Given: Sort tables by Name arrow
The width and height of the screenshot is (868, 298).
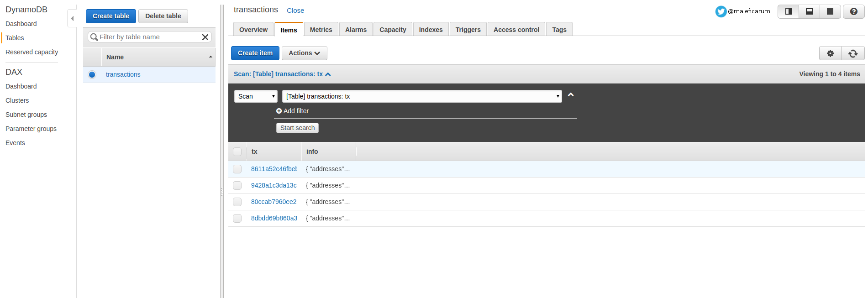Looking at the screenshot, I should [210, 57].
